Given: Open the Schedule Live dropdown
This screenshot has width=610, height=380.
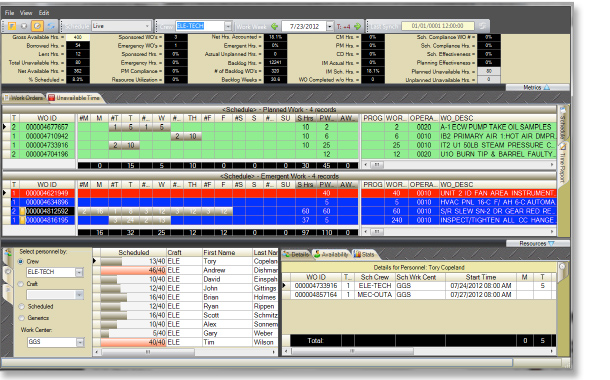Looking at the screenshot, I should point(147,26).
